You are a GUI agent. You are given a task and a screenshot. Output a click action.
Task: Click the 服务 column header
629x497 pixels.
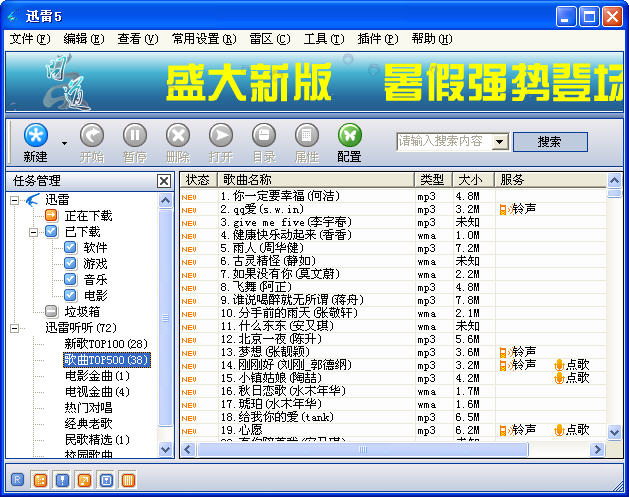550,180
